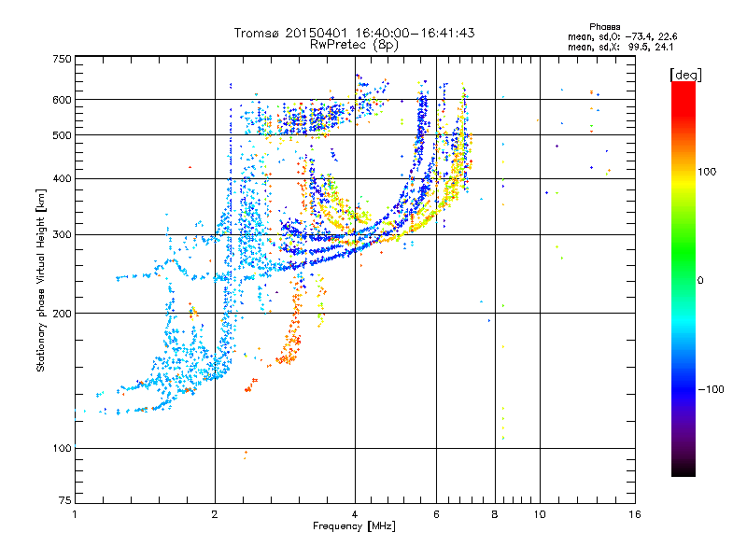Click the colorbar tick label "-100"
Viewport: 747px width, 560px height.
(x=711, y=389)
